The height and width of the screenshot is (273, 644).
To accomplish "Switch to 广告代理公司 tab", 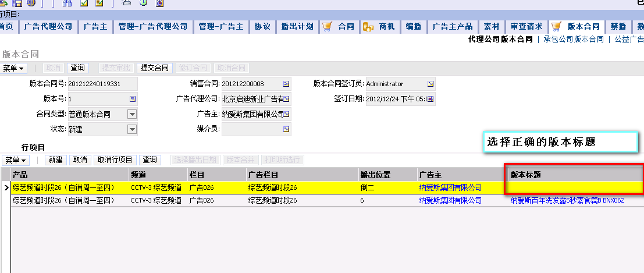I will tap(48, 27).
